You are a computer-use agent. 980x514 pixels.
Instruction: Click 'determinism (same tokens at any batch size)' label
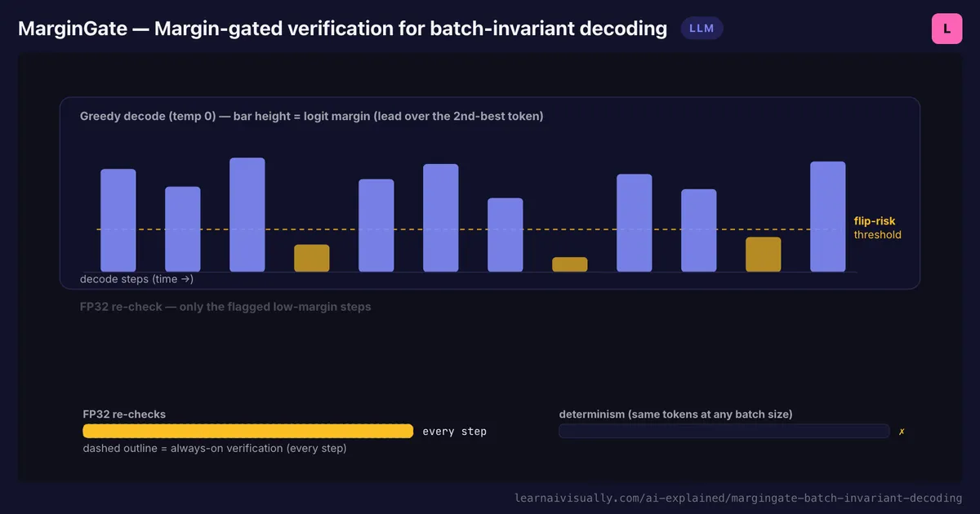675,414
